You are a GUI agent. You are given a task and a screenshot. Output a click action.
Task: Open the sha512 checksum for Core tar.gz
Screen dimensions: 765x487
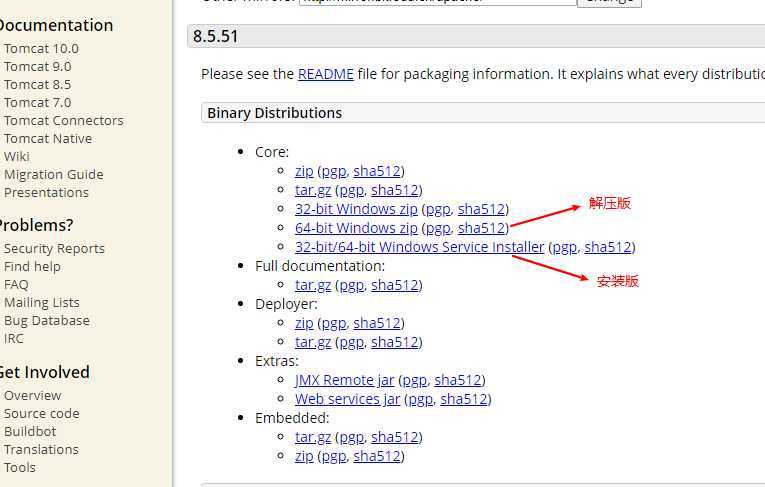coord(395,190)
